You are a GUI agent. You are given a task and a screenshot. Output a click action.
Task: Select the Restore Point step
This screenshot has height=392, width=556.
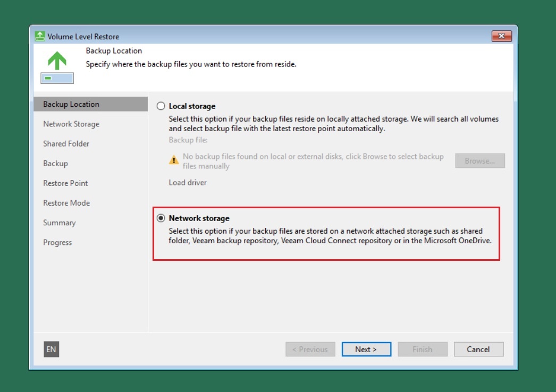[65, 183]
